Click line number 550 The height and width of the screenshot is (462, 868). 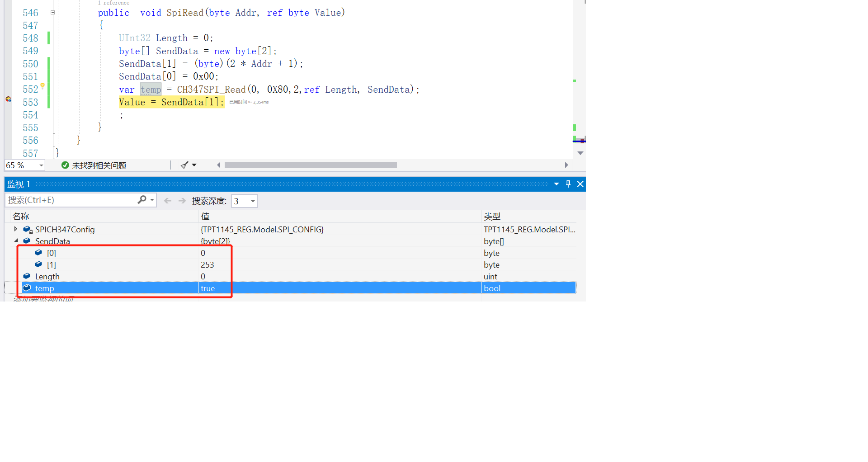click(30, 64)
